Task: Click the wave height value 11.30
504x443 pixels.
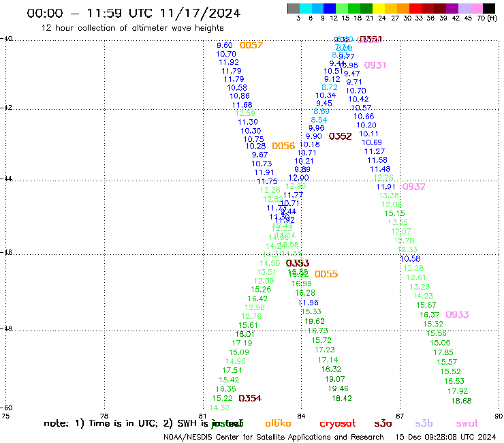Action: point(248,122)
